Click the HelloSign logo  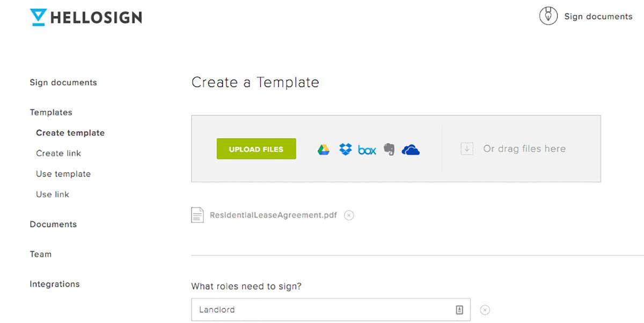[86, 17]
